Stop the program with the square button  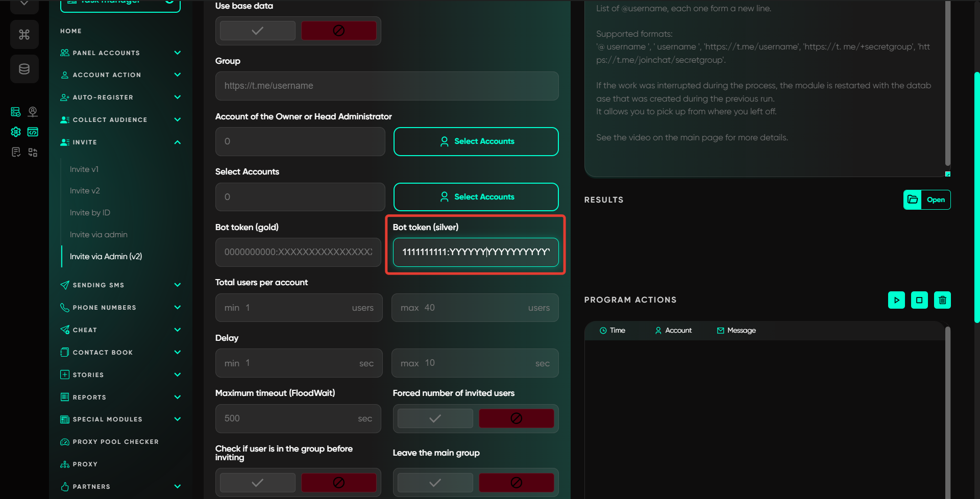(919, 300)
